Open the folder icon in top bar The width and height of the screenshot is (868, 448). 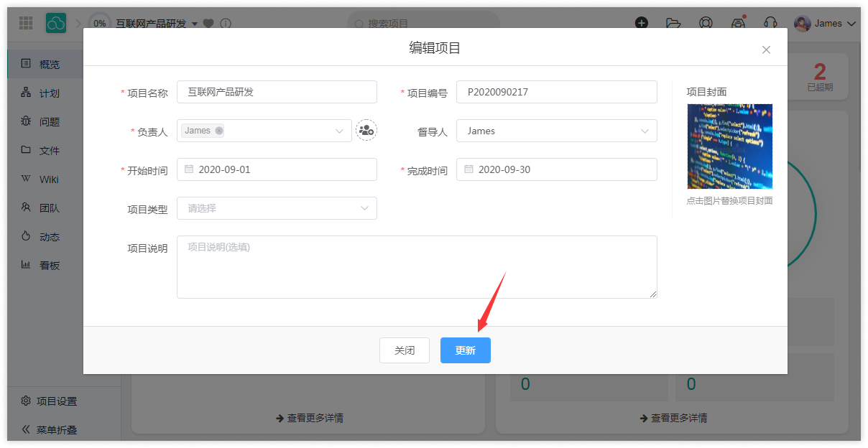coord(673,23)
